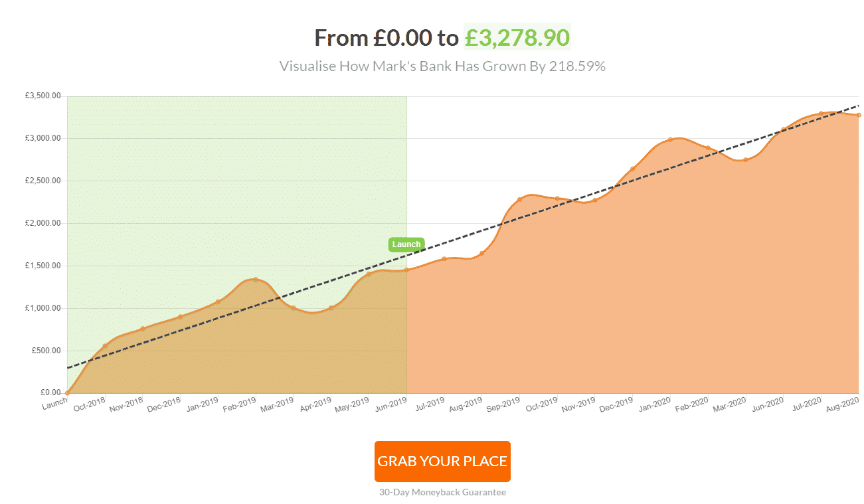
Task: Click the Oct-2018 data point on the line
Action: click(x=105, y=346)
